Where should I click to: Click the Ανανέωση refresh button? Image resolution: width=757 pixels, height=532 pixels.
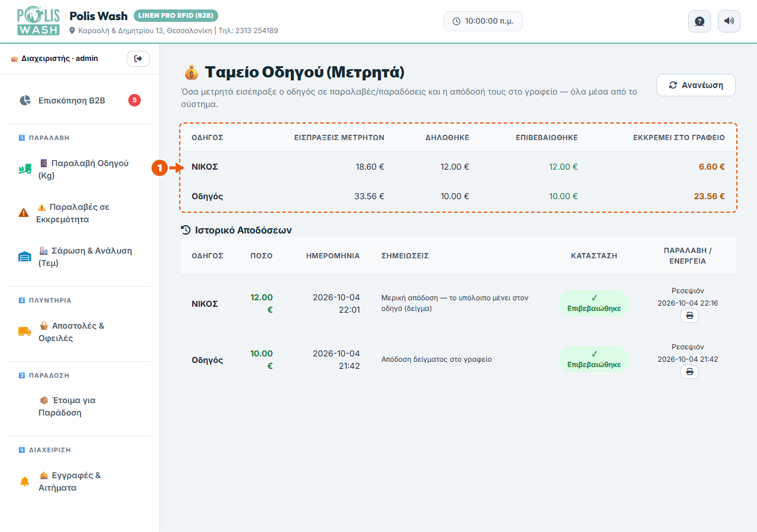(696, 85)
